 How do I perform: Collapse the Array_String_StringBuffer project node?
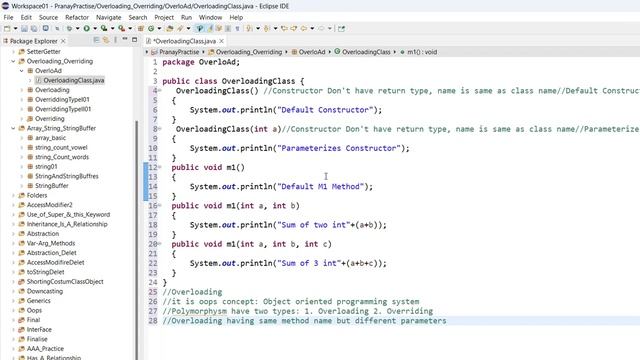click(x=13, y=128)
